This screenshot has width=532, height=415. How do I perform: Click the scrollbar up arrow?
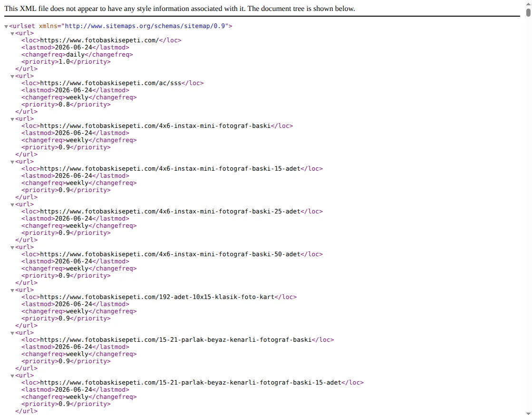(528, 4)
